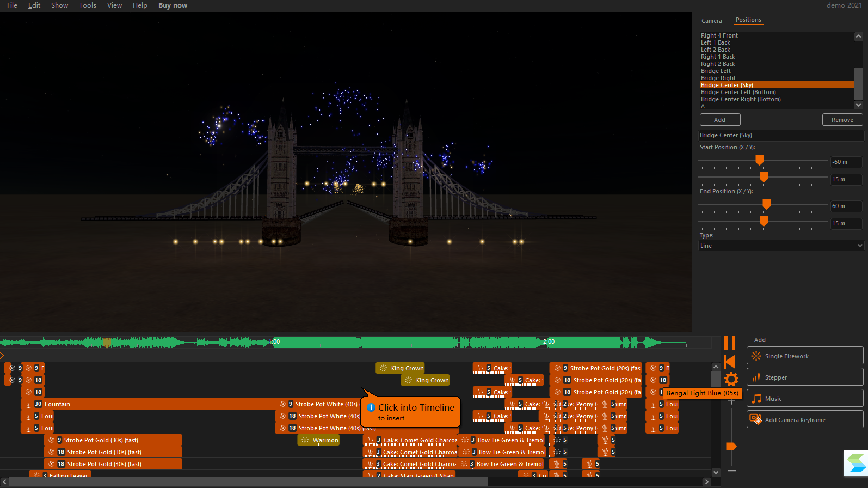The width and height of the screenshot is (868, 488).
Task: Click the Add Camera Keyframe camera icon
Action: 756,419
